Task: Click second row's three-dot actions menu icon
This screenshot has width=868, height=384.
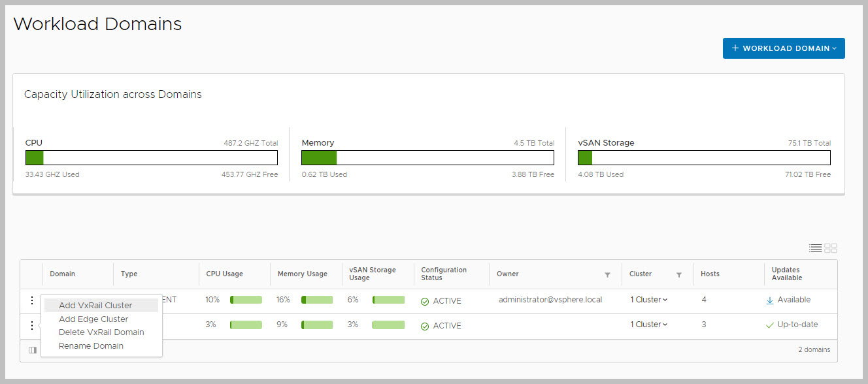Action: point(31,325)
